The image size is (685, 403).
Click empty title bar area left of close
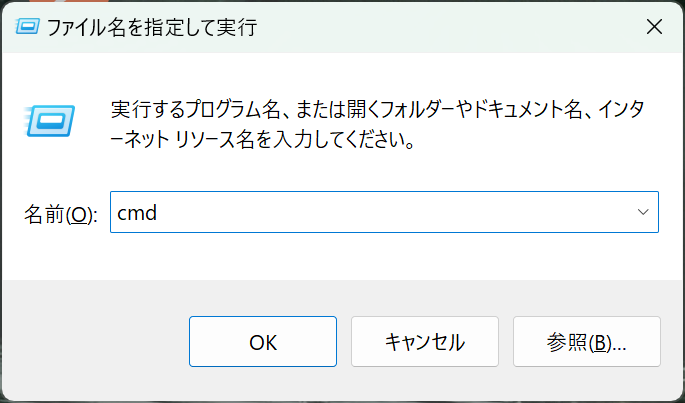click(437, 27)
